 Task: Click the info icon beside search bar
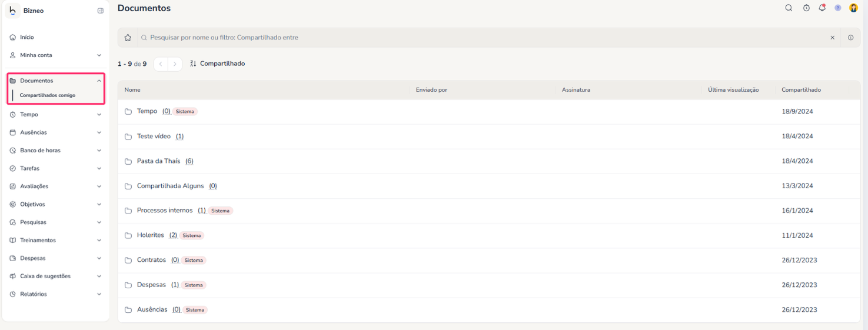tap(850, 38)
